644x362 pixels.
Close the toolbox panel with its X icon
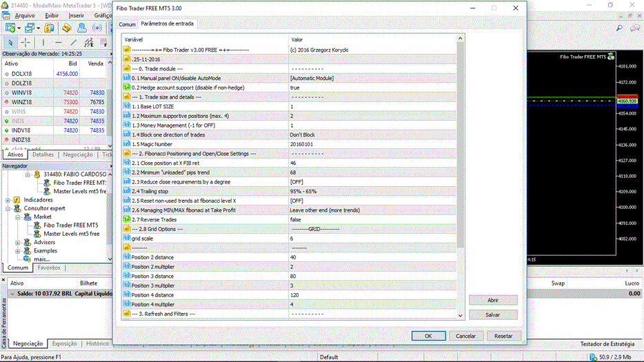3,280
